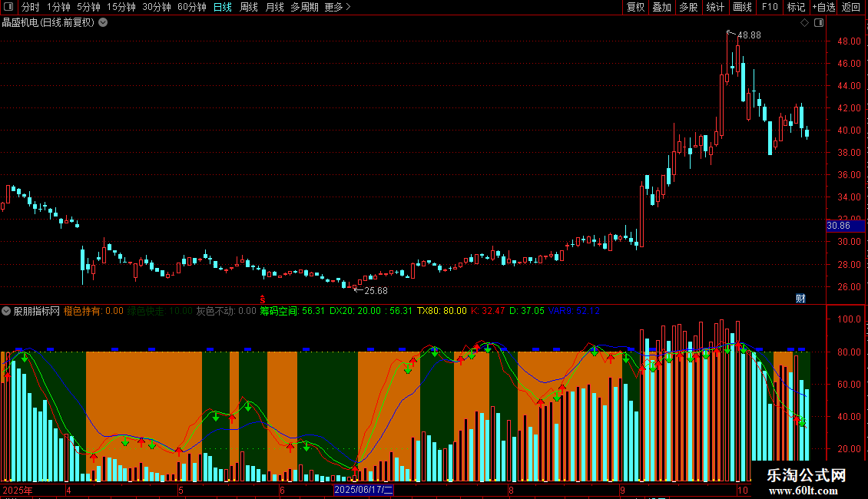Click the K: 32.47 value
This screenshot has width=868, height=499.
tap(488, 311)
